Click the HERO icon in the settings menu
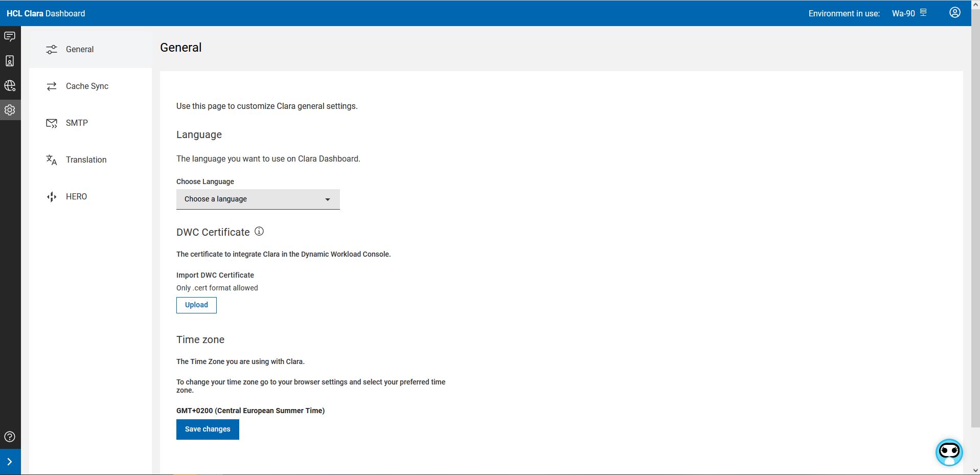Screen dimensions: 980x475 pos(52,197)
